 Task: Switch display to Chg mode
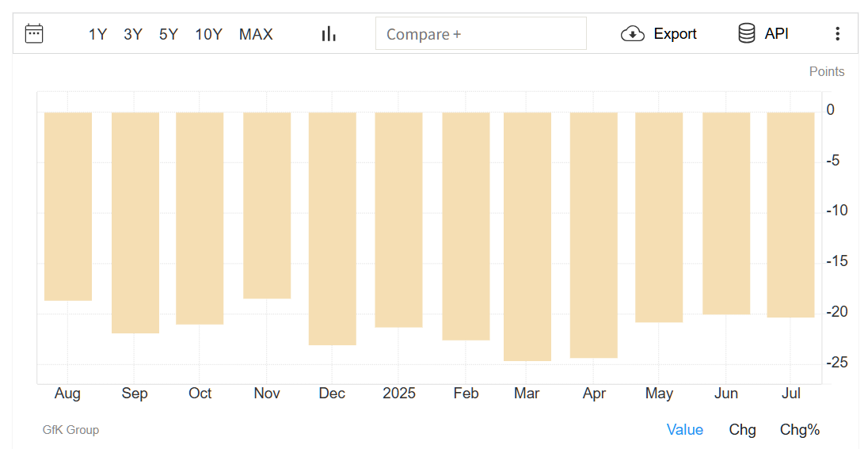[x=742, y=430]
